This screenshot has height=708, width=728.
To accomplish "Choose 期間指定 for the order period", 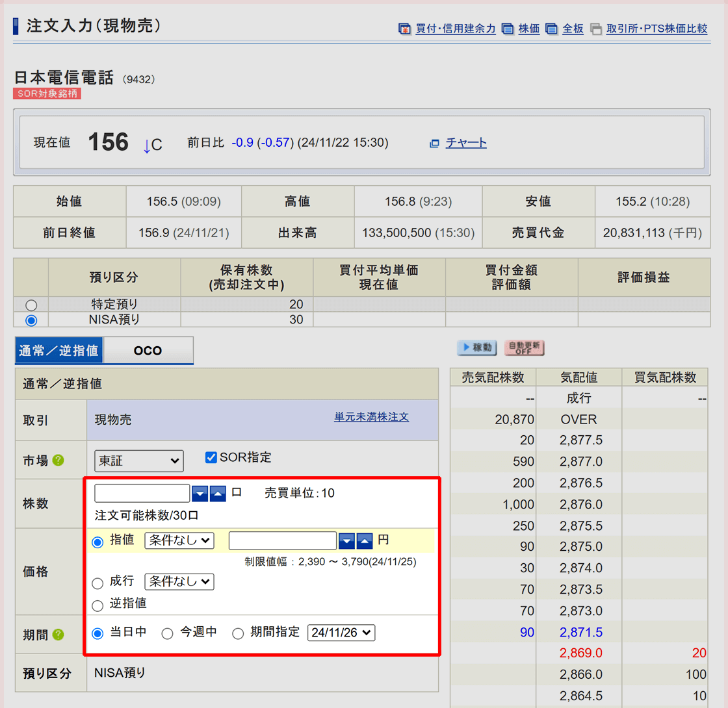I will 238,634.
